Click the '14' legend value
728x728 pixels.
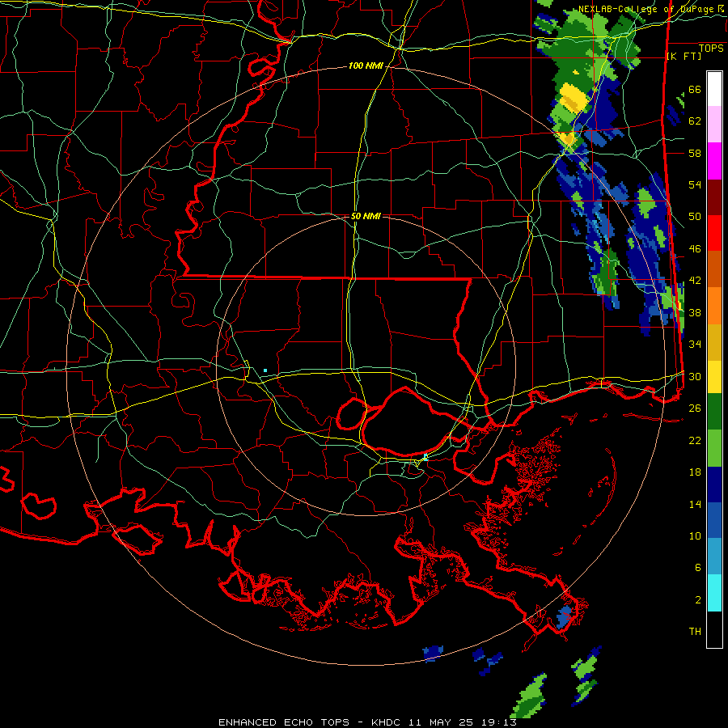tap(695, 504)
